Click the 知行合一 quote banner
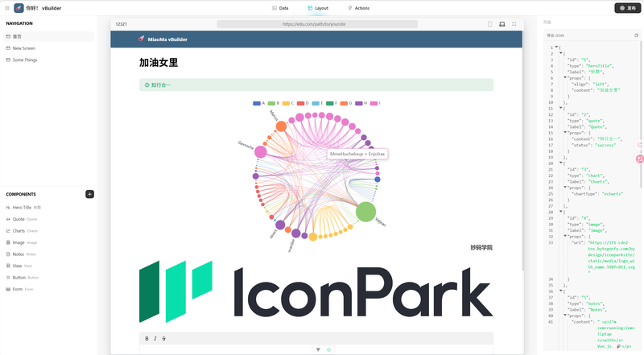 [x=316, y=85]
